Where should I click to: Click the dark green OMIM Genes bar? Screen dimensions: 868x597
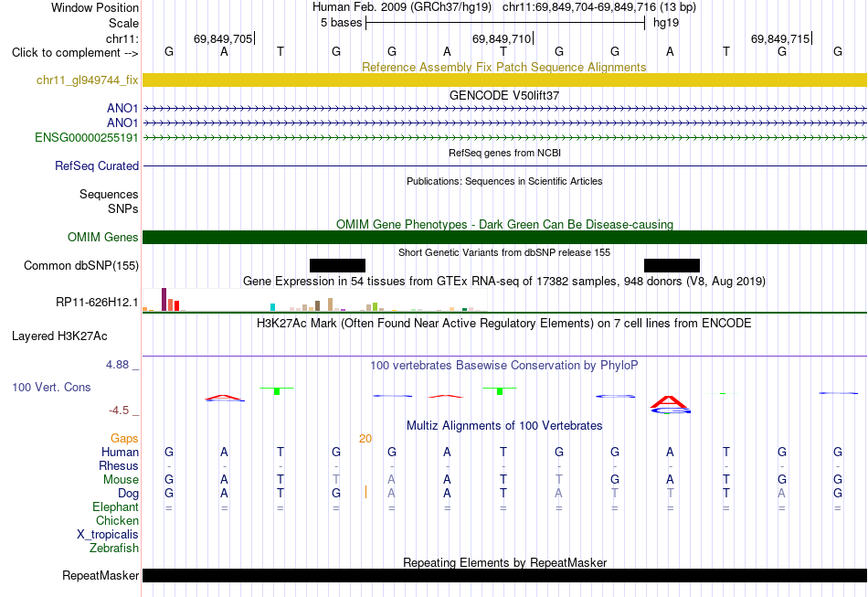(x=504, y=237)
